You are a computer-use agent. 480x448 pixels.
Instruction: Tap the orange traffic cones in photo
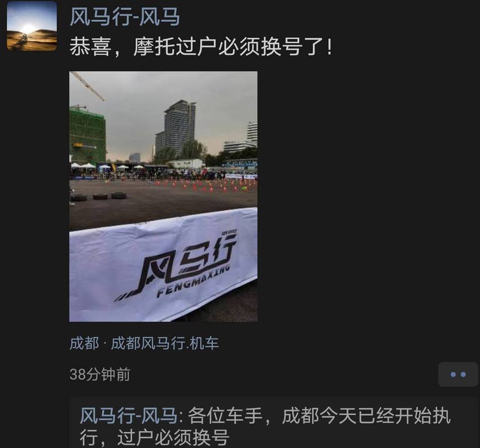click(x=203, y=186)
